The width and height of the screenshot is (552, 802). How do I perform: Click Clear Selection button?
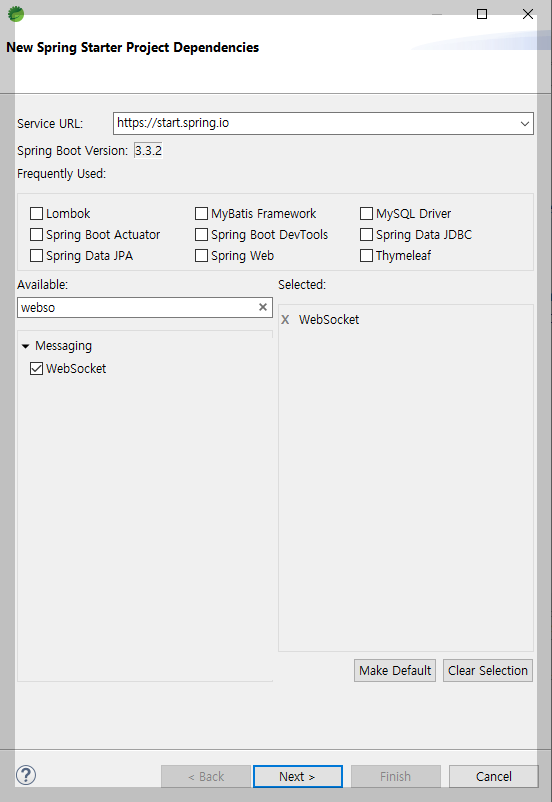[x=488, y=671]
